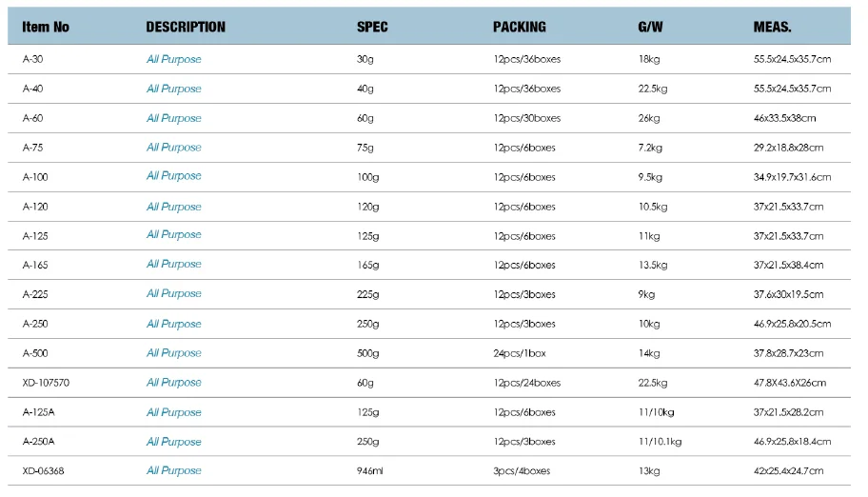The height and width of the screenshot is (497, 868).
Task: Open the All Purpose link for A-250A
Action: pos(174,442)
